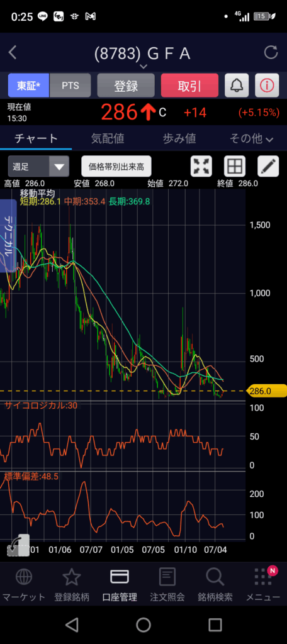
Task: Switch to the 歩み値 tab
Action: coord(179,139)
